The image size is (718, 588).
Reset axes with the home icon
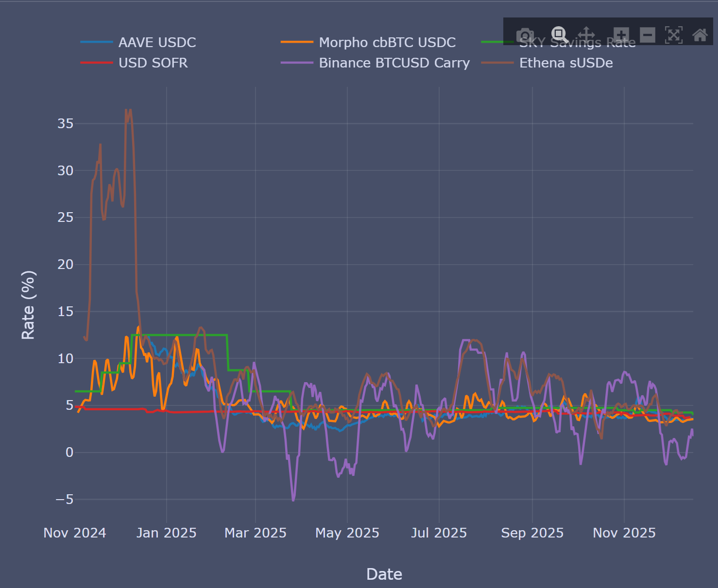(x=700, y=35)
